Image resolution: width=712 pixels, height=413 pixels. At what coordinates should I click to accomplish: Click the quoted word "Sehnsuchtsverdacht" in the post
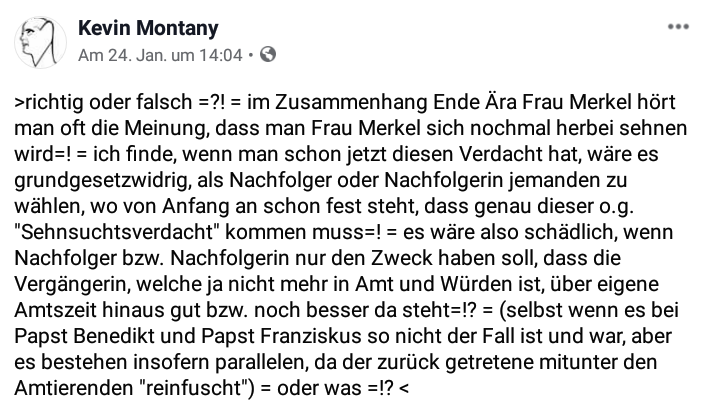click(117, 232)
